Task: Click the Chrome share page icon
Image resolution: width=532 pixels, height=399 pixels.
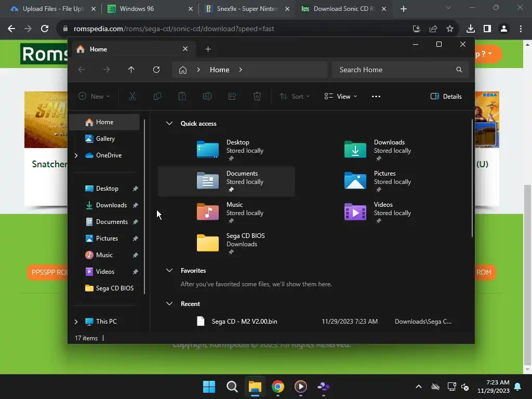Action: 433,29
